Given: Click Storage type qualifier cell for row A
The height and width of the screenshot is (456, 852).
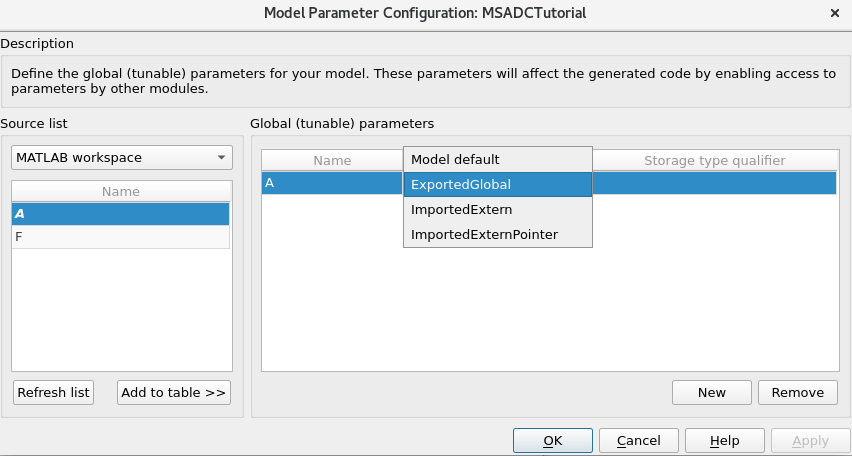Looking at the screenshot, I should click(x=714, y=183).
